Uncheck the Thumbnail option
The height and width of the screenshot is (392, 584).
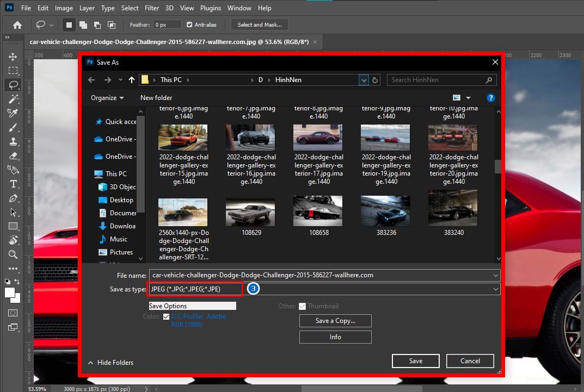point(302,306)
